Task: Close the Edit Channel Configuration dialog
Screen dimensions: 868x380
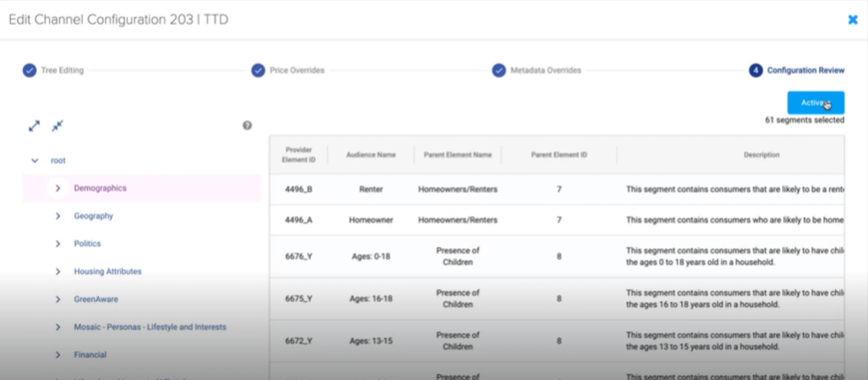Action: [x=852, y=20]
